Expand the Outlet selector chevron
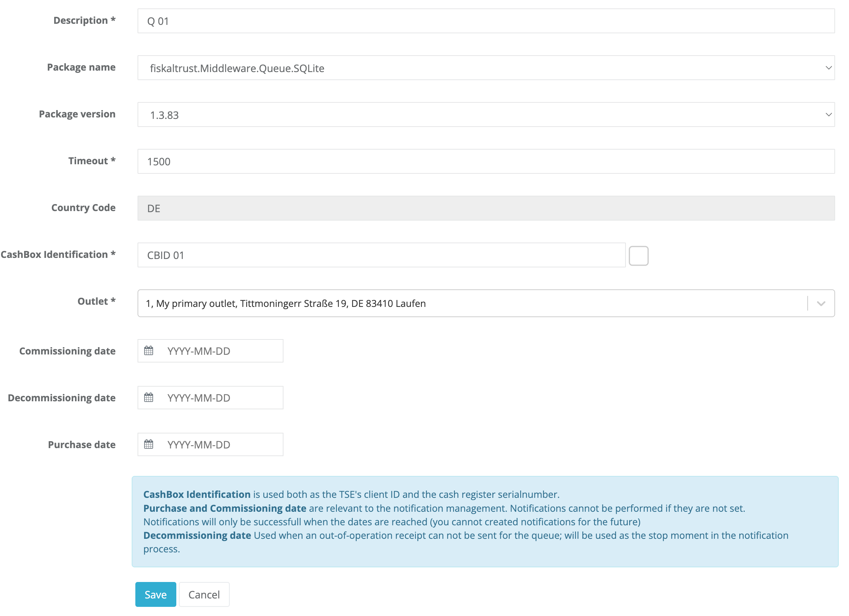 coord(821,304)
